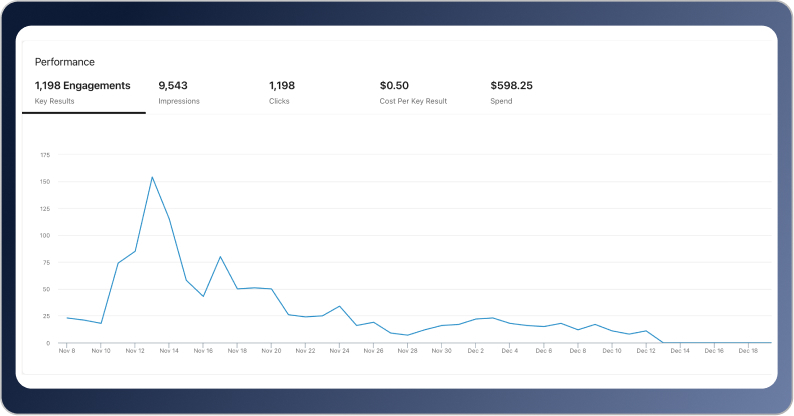The width and height of the screenshot is (794, 416).
Task: Click the Dec 4 x-axis label
Action: pos(509,351)
